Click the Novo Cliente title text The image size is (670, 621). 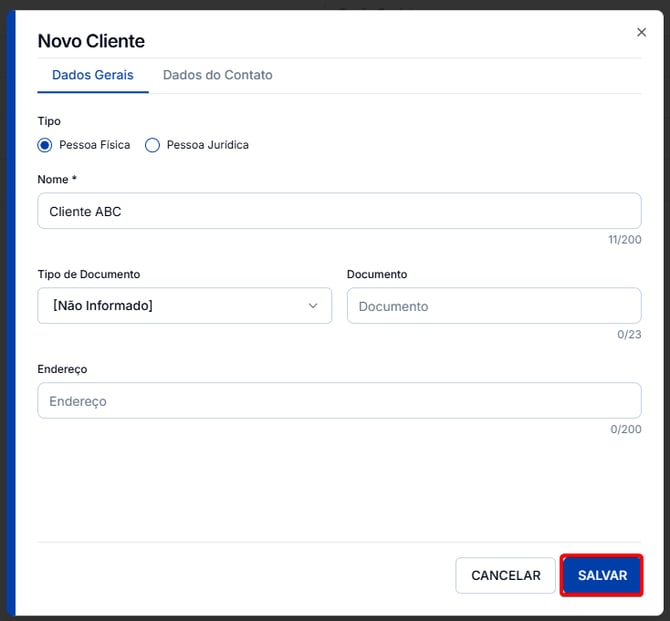91,41
